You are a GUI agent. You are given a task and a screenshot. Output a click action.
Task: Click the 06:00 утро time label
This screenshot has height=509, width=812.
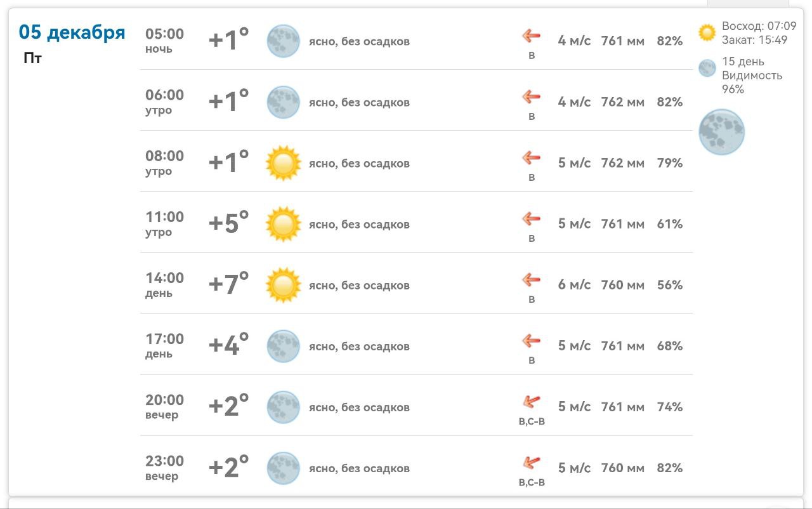164,102
